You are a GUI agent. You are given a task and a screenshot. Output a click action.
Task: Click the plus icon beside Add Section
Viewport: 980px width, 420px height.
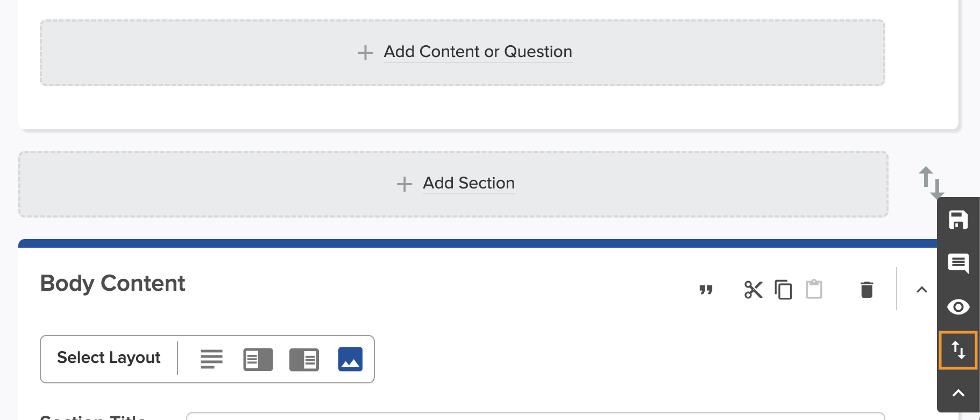[x=404, y=184]
